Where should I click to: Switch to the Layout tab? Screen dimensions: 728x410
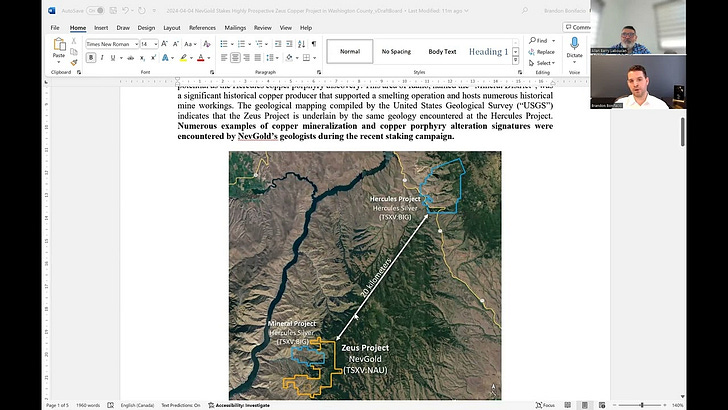172,28
